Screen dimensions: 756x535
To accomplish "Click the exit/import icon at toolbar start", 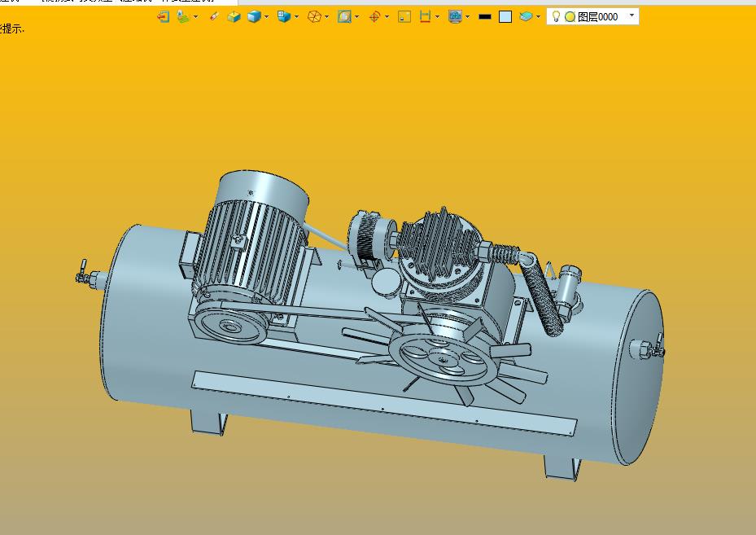I will point(164,16).
